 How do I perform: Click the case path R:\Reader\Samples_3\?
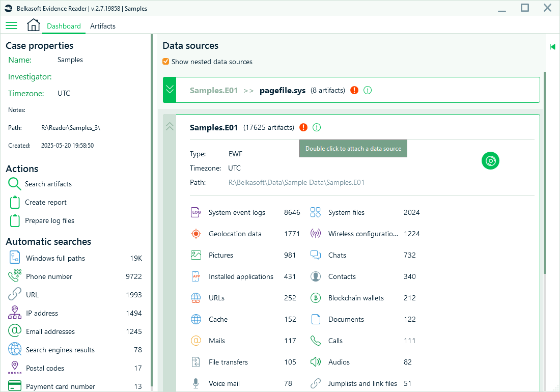coord(71,128)
